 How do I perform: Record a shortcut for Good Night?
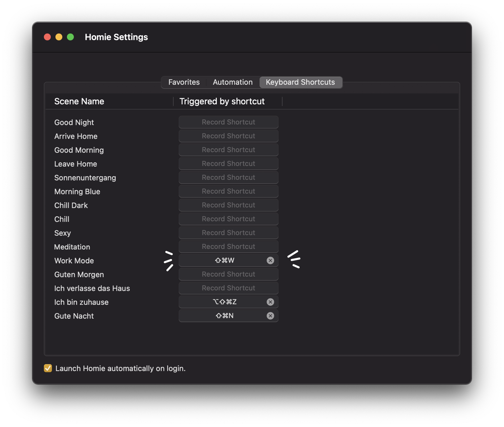pyautogui.click(x=228, y=122)
